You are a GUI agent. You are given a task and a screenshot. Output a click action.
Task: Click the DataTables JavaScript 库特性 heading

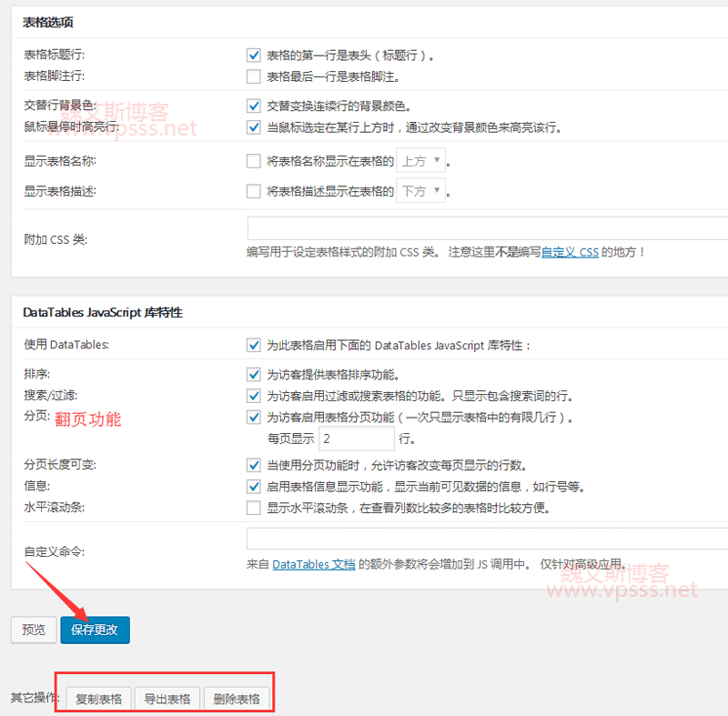pyautogui.click(x=103, y=312)
